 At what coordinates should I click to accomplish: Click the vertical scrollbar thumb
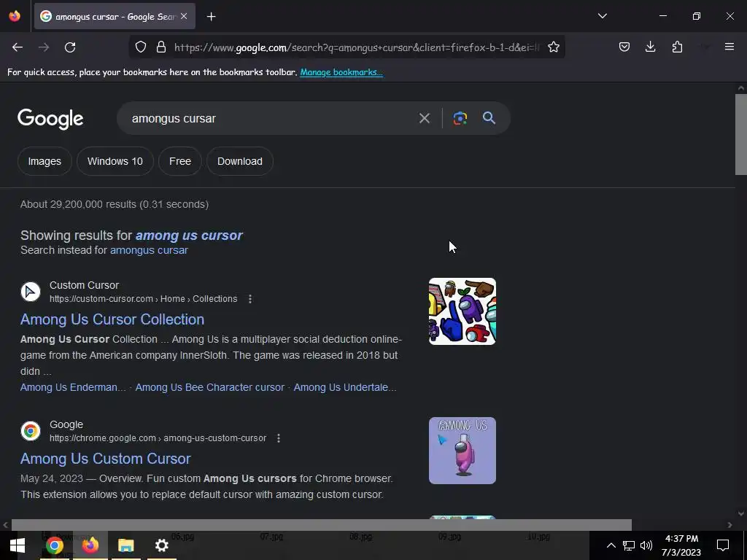[x=741, y=134]
